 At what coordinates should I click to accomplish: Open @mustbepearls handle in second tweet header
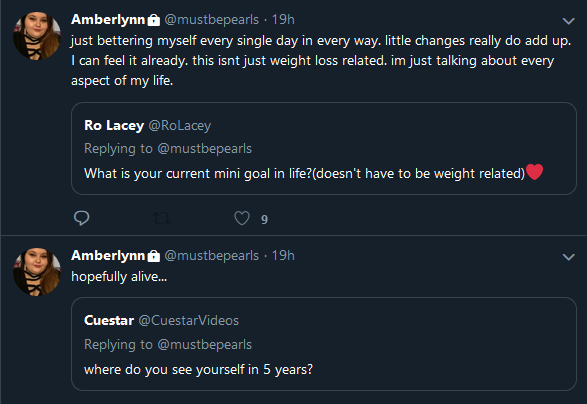[212, 256]
